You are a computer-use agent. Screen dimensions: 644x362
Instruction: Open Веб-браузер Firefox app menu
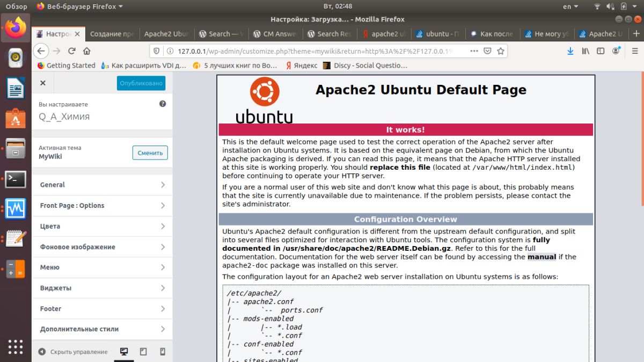click(80, 6)
